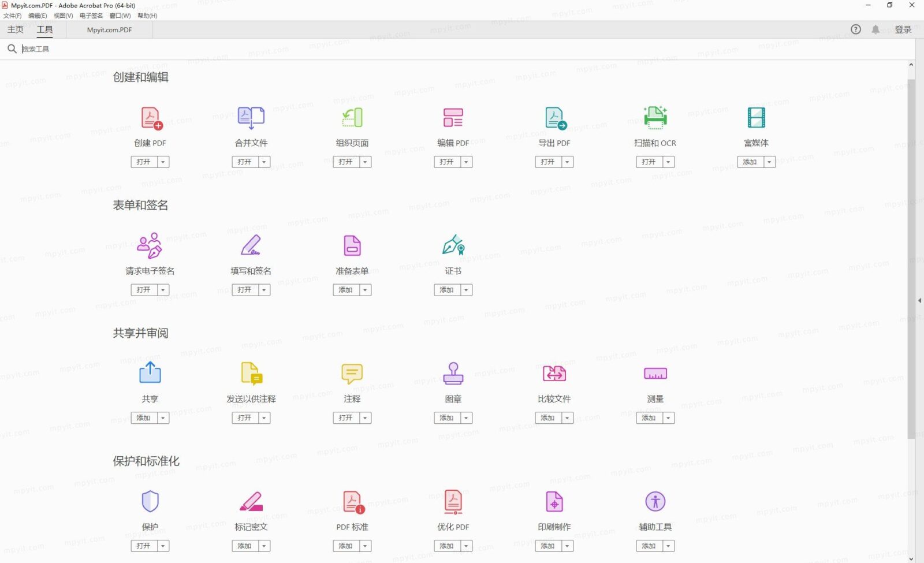Screen dimensions: 924x563
Task: Show notifications via the bell icon
Action: click(x=875, y=29)
